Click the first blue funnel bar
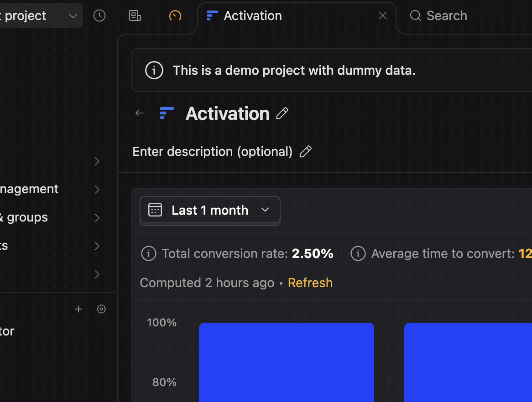 tap(287, 362)
